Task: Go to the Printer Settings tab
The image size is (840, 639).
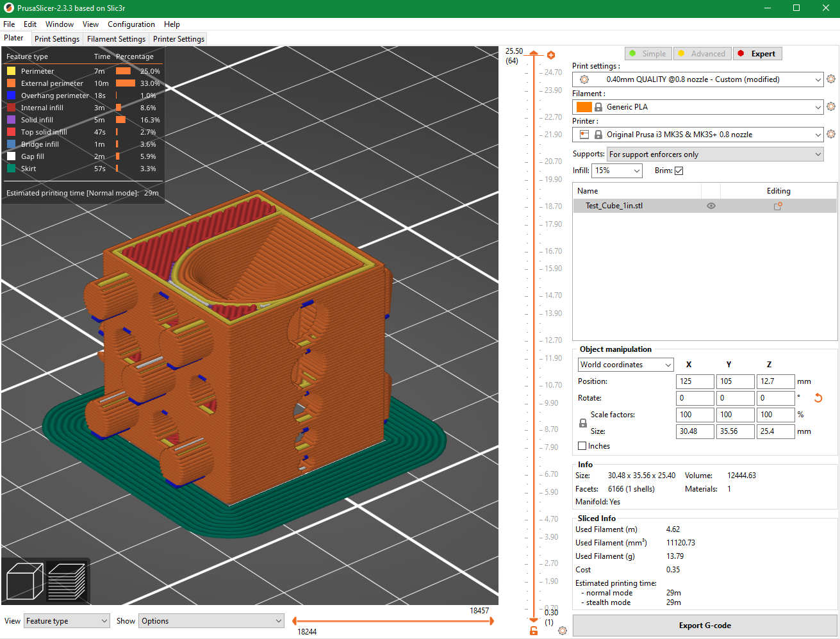Action: [x=179, y=39]
